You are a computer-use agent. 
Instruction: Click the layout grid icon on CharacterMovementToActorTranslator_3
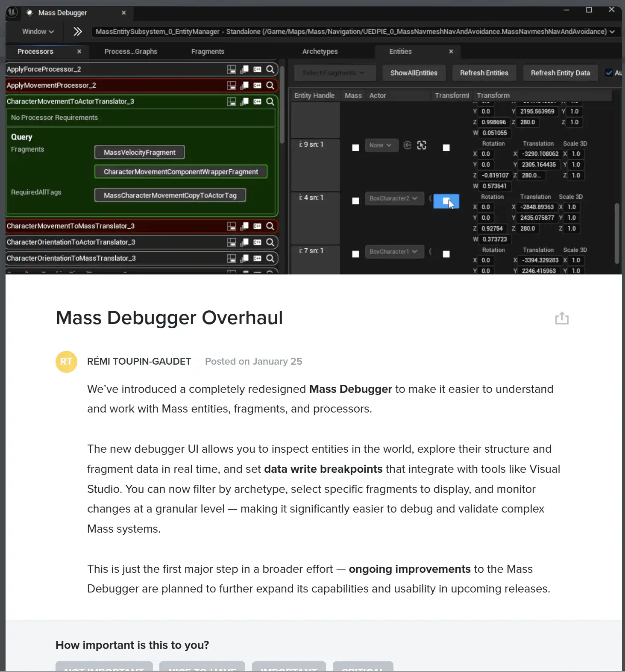tap(232, 101)
